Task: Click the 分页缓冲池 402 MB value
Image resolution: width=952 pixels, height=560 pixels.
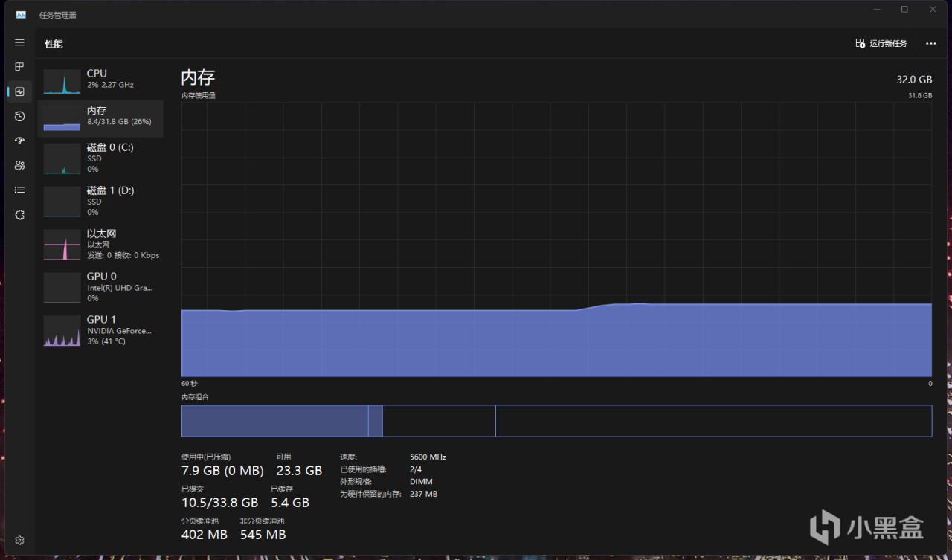Action: (205, 535)
